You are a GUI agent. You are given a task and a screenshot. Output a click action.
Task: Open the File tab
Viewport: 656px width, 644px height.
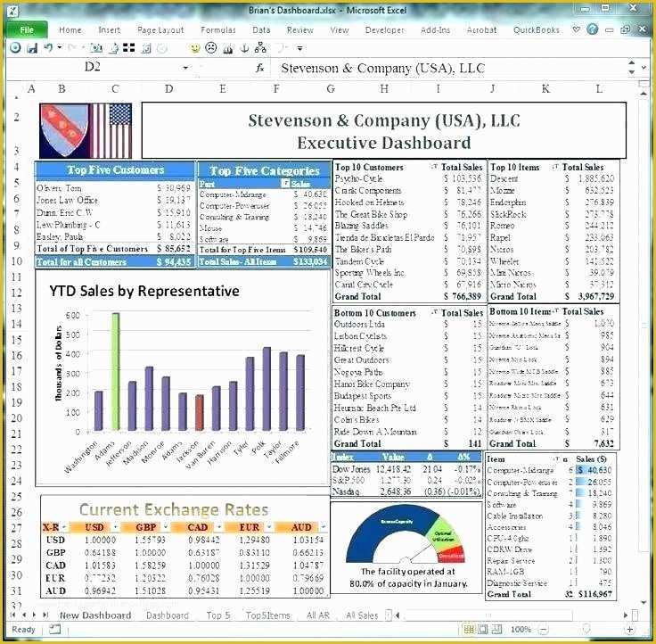pos(27,29)
